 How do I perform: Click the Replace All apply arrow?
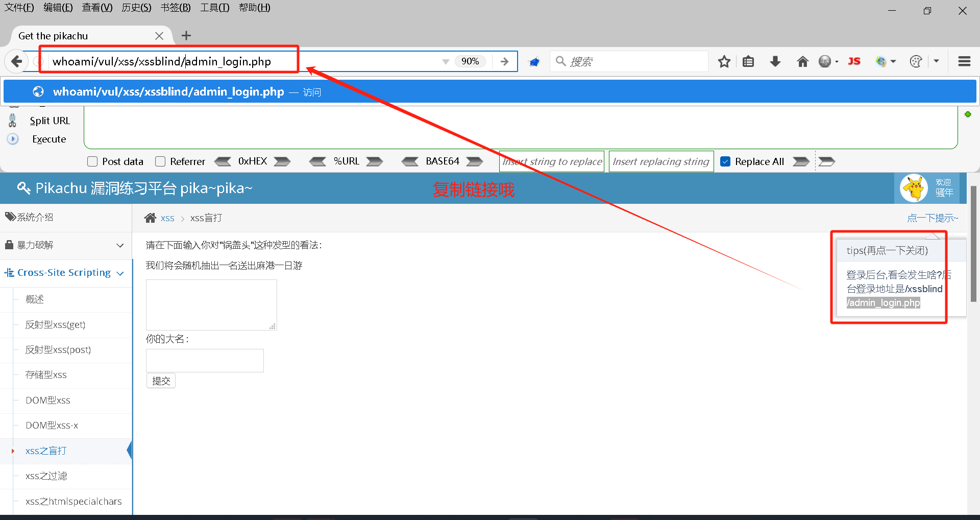[x=801, y=161]
